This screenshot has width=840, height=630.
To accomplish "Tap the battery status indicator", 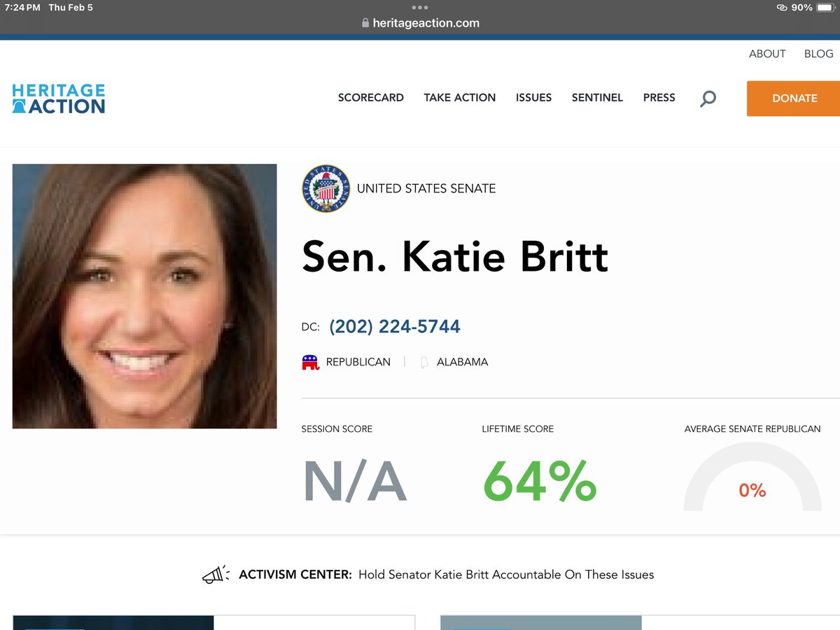I will 825,8.
